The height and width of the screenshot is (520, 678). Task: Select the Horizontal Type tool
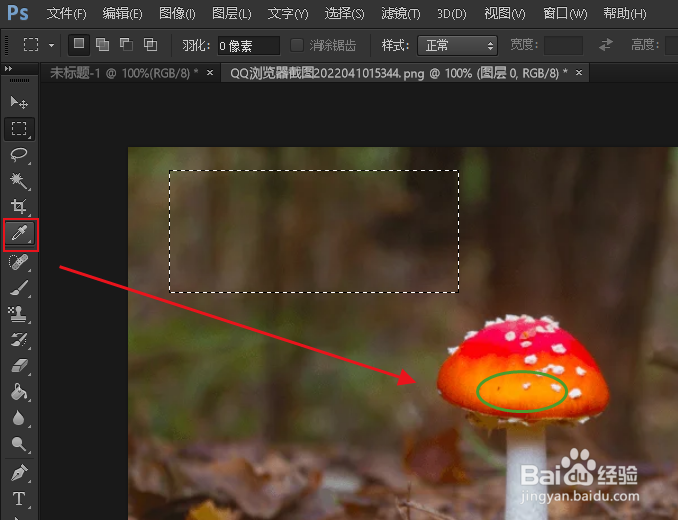tap(19, 499)
